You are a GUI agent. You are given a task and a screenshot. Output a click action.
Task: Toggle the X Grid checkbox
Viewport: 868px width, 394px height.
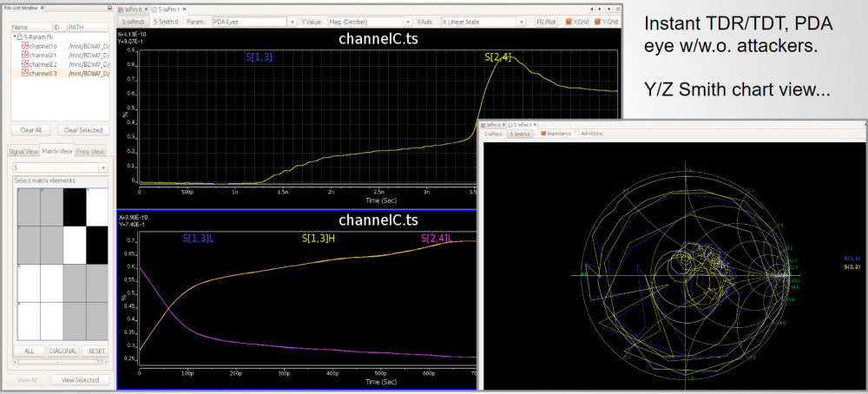tap(569, 21)
